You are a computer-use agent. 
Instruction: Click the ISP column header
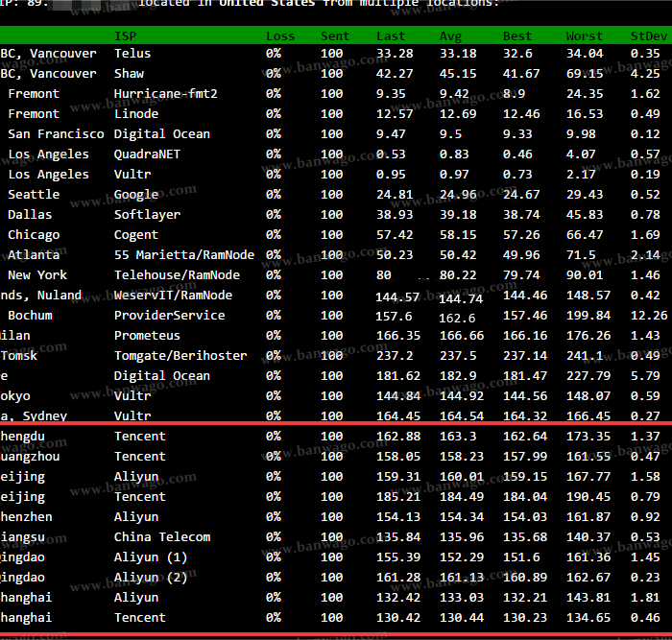coord(125,36)
